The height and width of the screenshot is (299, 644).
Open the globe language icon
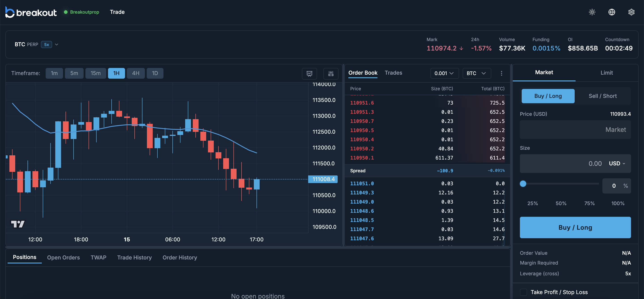pyautogui.click(x=612, y=12)
